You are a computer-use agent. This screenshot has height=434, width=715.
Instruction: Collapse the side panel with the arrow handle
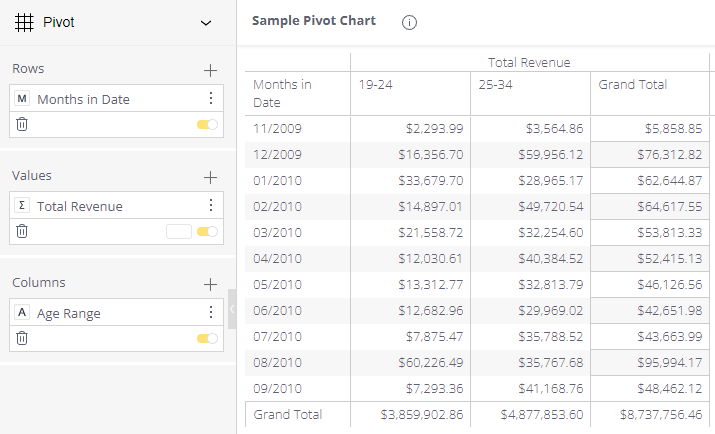tap(232, 309)
